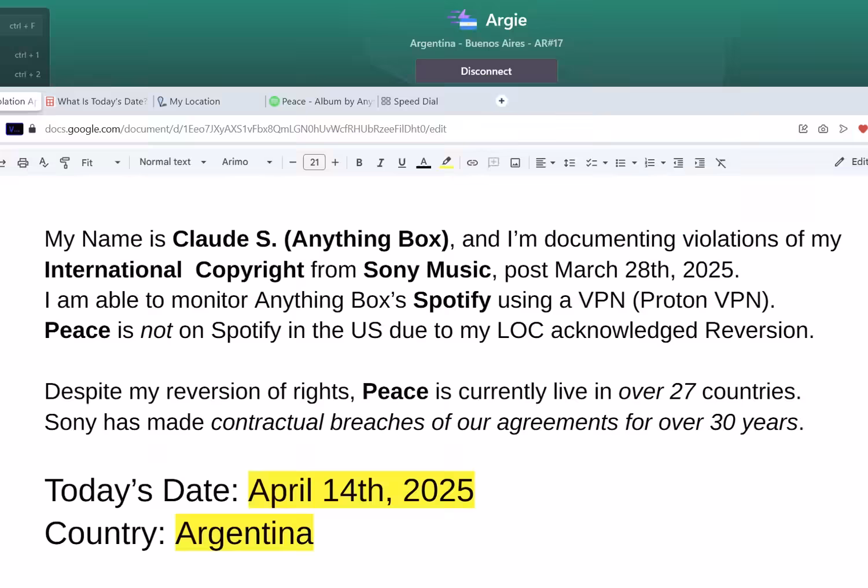Click the snapshot camera icon
This screenshot has height=588, width=868.
pyautogui.click(x=823, y=129)
